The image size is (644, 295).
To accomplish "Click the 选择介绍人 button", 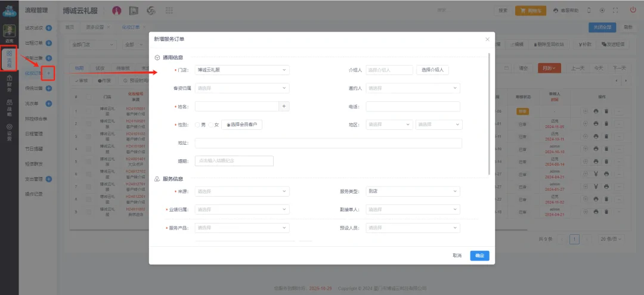I will click(432, 70).
